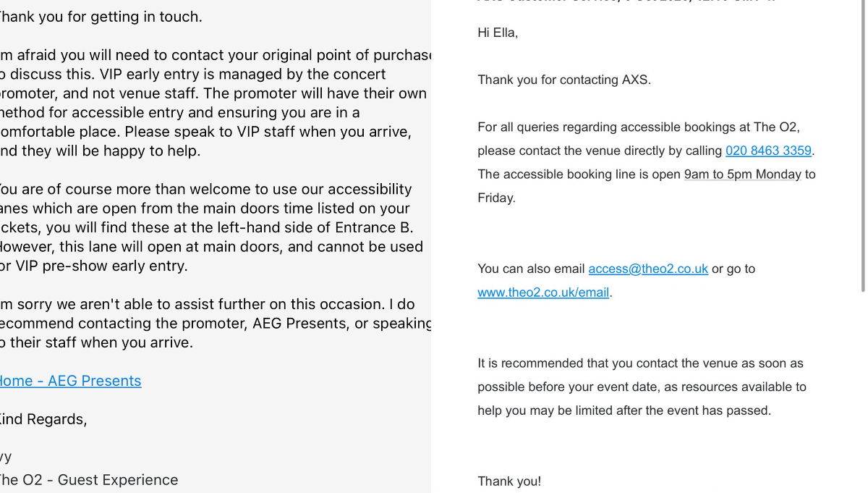This screenshot has height=493, width=868.
Task: Follow the www.theo2.co.uk/email link
Action: click(x=543, y=292)
